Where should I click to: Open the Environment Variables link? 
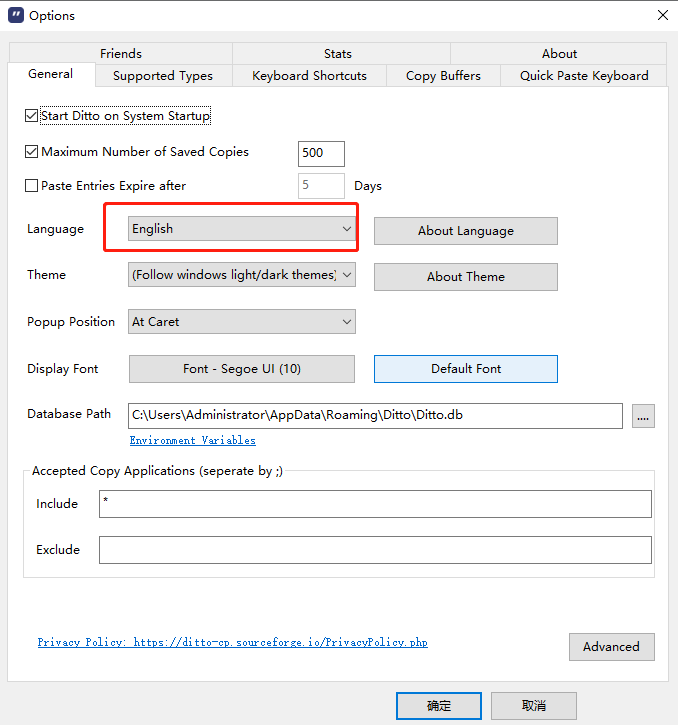point(192,440)
